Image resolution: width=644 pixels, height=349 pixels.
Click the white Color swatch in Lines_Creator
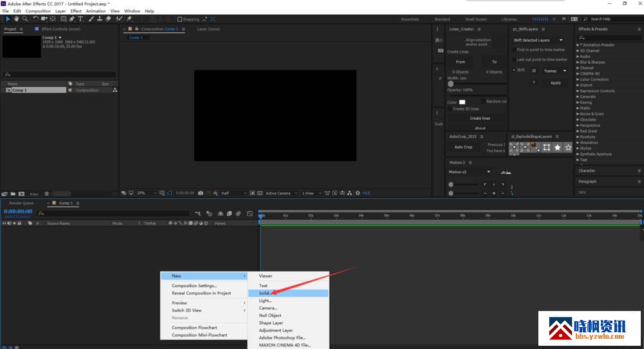tap(462, 102)
